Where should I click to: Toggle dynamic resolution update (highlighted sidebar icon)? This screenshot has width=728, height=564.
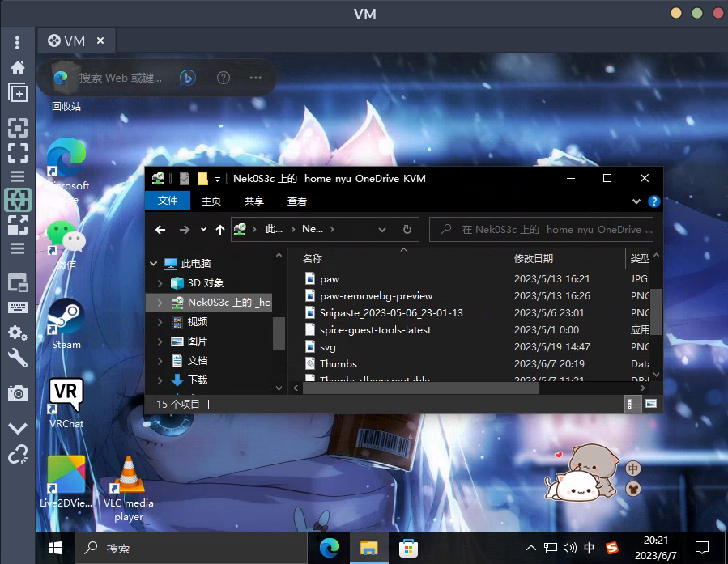(18, 200)
